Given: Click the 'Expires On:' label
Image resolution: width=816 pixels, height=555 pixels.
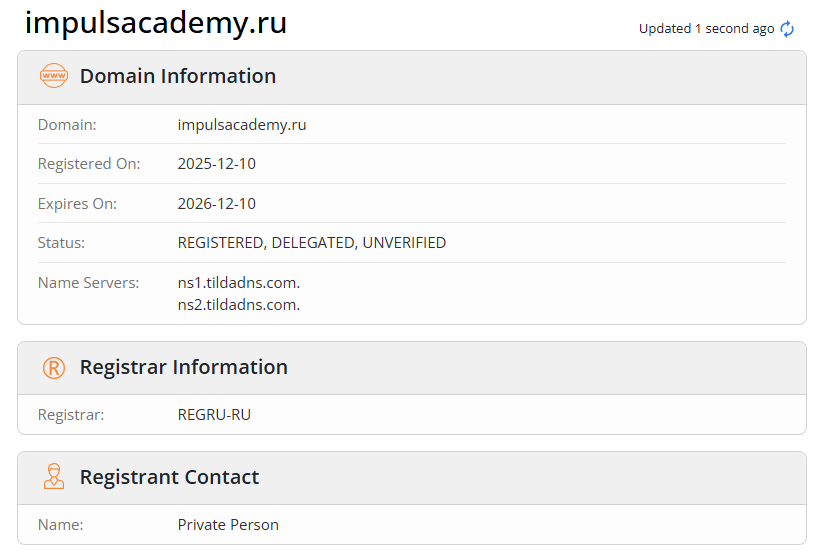Looking at the screenshot, I should pyautogui.click(x=77, y=204).
